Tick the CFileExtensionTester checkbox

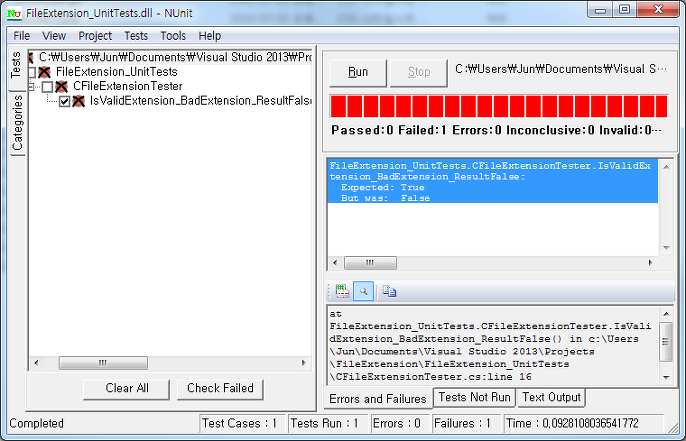coord(47,87)
